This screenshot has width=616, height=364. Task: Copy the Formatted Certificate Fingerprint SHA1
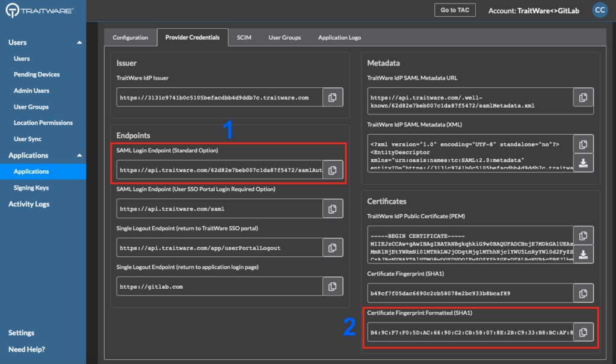click(583, 332)
